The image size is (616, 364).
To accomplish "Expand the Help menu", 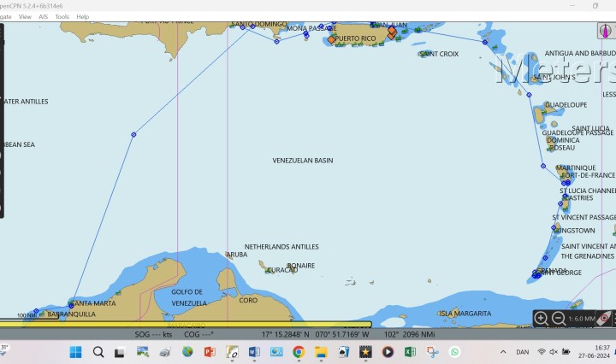I will tap(82, 16).
